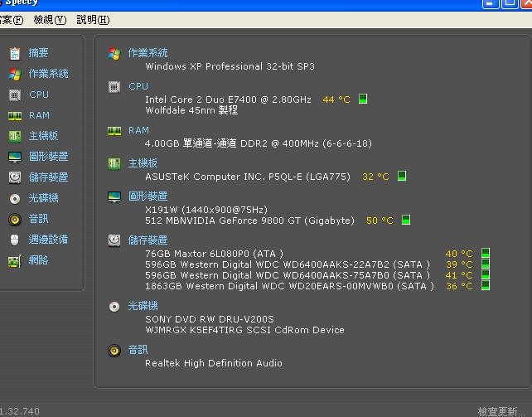Select the Realtek High Definition Audio line
The width and height of the screenshot is (532, 417).
(x=214, y=363)
